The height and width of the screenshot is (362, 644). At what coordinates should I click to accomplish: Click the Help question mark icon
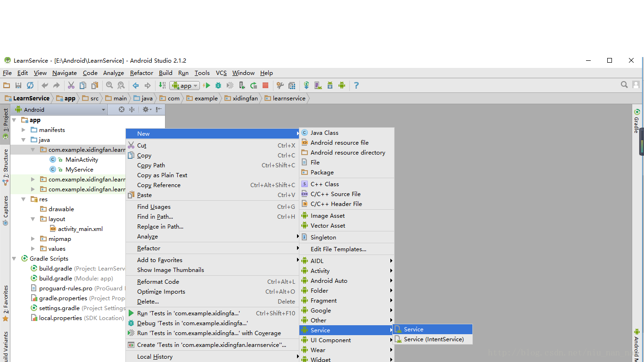(x=356, y=85)
